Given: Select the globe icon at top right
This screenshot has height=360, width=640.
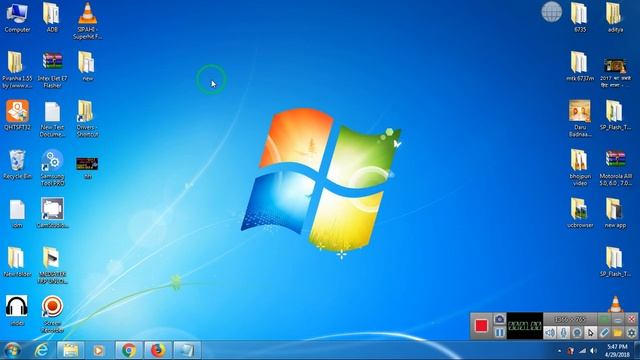Looking at the screenshot, I should (551, 12).
